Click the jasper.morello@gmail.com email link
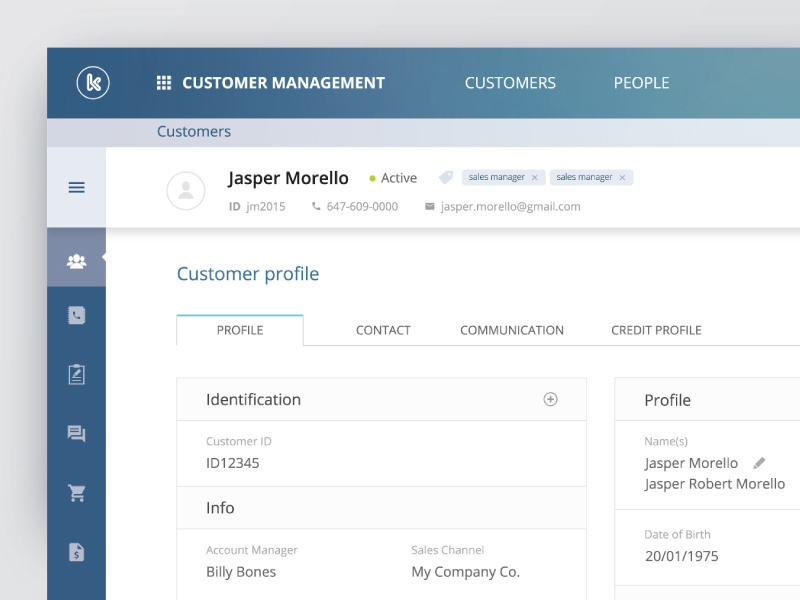 [509, 206]
